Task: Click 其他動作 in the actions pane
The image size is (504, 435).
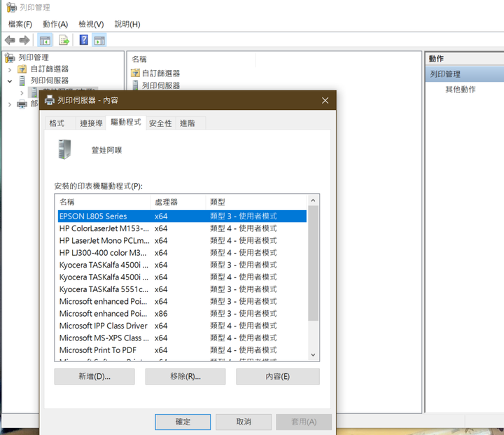Action: [x=460, y=90]
